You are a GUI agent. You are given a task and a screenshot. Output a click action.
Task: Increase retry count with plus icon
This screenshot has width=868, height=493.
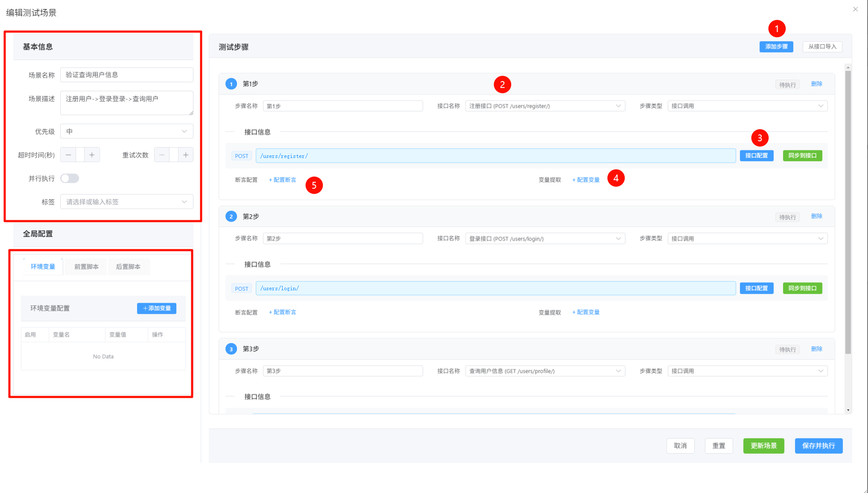coord(186,155)
